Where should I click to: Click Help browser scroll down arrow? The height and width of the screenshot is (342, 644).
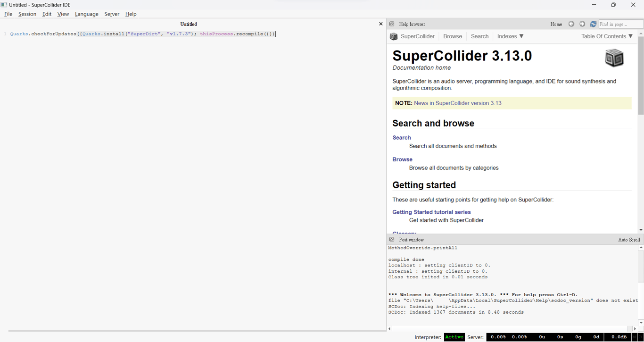tap(641, 230)
